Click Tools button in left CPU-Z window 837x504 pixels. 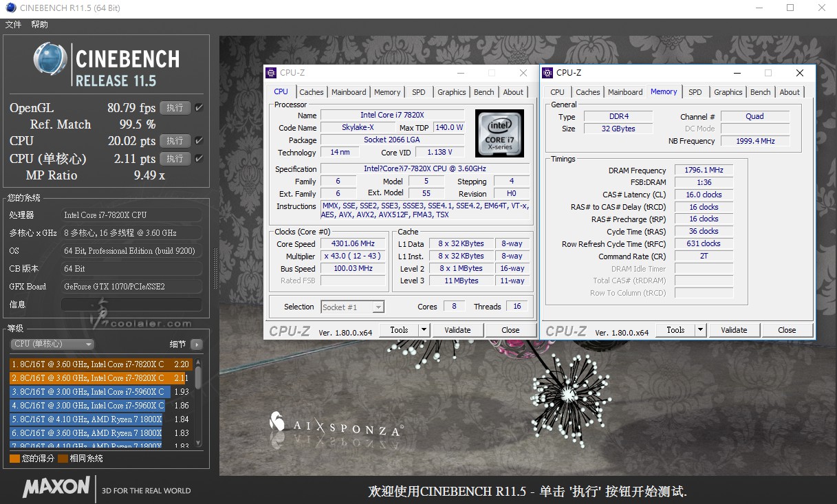pyautogui.click(x=399, y=330)
